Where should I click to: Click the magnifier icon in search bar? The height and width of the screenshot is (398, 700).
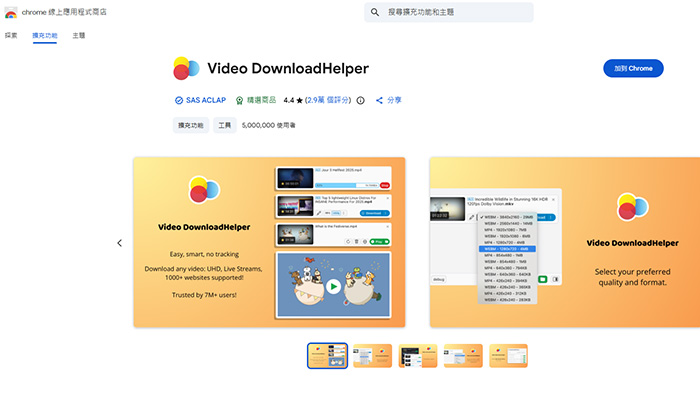coord(375,12)
